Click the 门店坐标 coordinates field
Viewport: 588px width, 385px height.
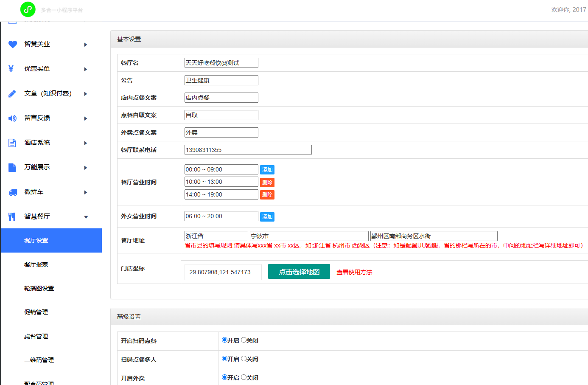(x=223, y=272)
